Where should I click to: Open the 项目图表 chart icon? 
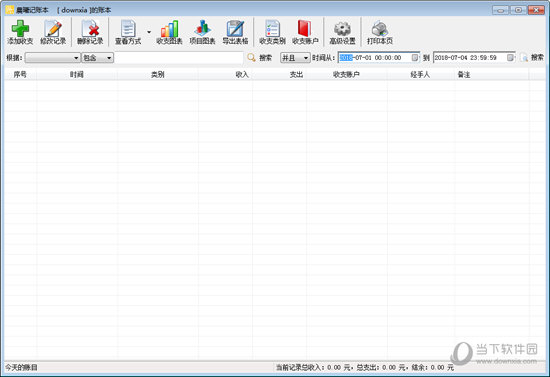click(202, 28)
